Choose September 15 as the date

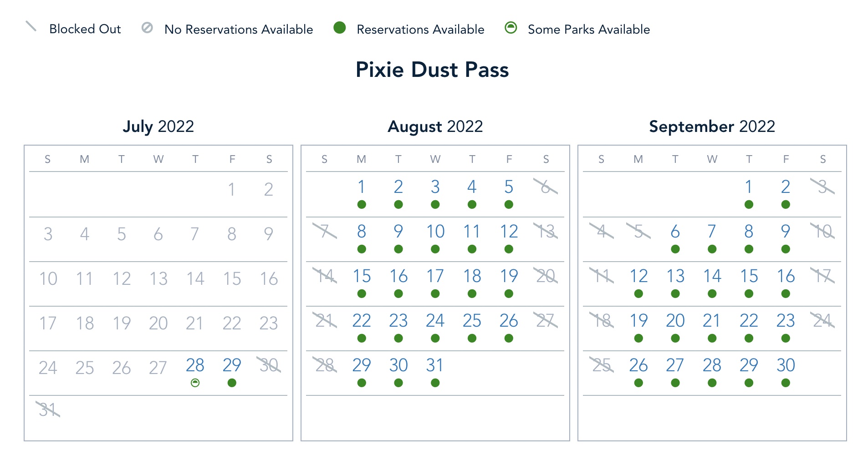click(x=749, y=276)
